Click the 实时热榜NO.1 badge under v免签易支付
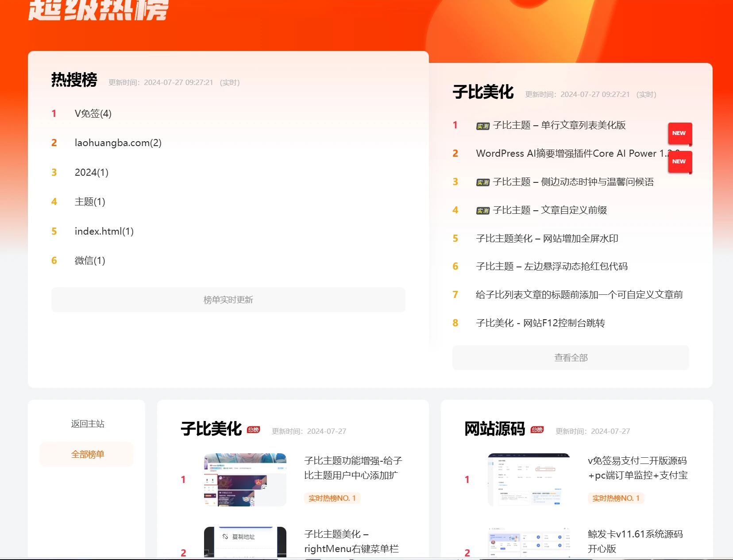733x560 pixels. pyautogui.click(x=616, y=498)
